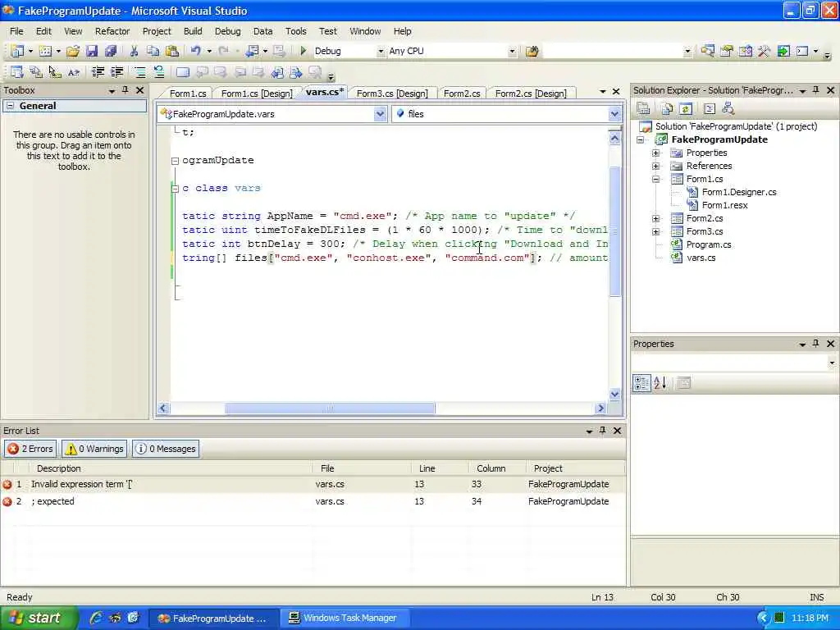Image resolution: width=840 pixels, height=630 pixels.
Task: Comment out the selected lines
Action: point(139,72)
